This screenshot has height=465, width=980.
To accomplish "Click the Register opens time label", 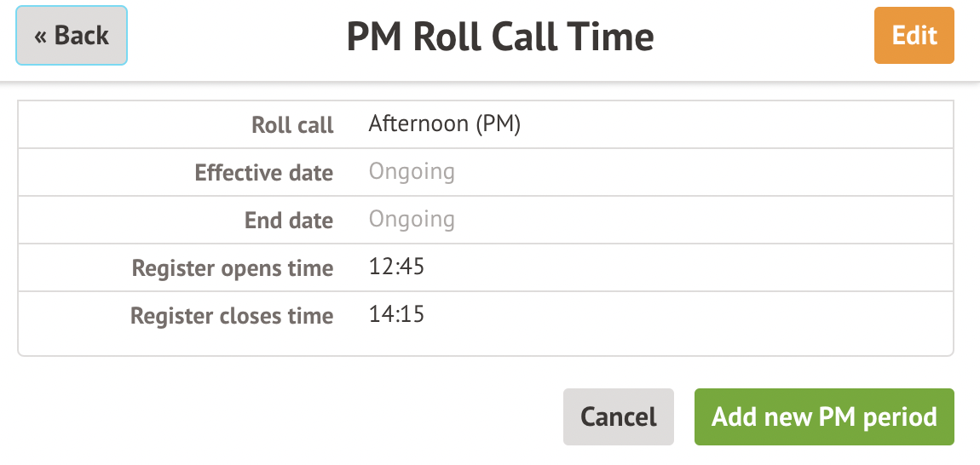I will pyautogui.click(x=232, y=268).
